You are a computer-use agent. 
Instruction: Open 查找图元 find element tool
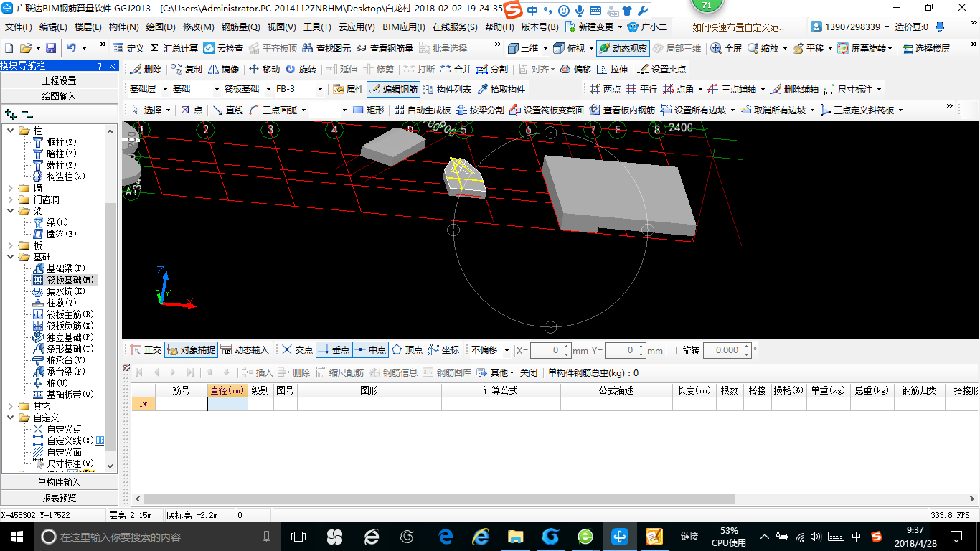(326, 48)
